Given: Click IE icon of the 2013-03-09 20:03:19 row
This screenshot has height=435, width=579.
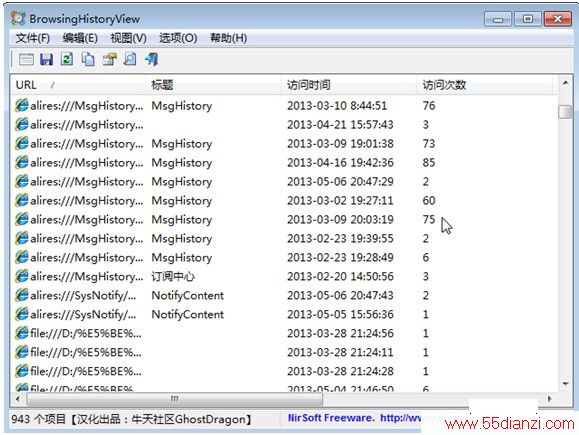Looking at the screenshot, I should [21, 219].
